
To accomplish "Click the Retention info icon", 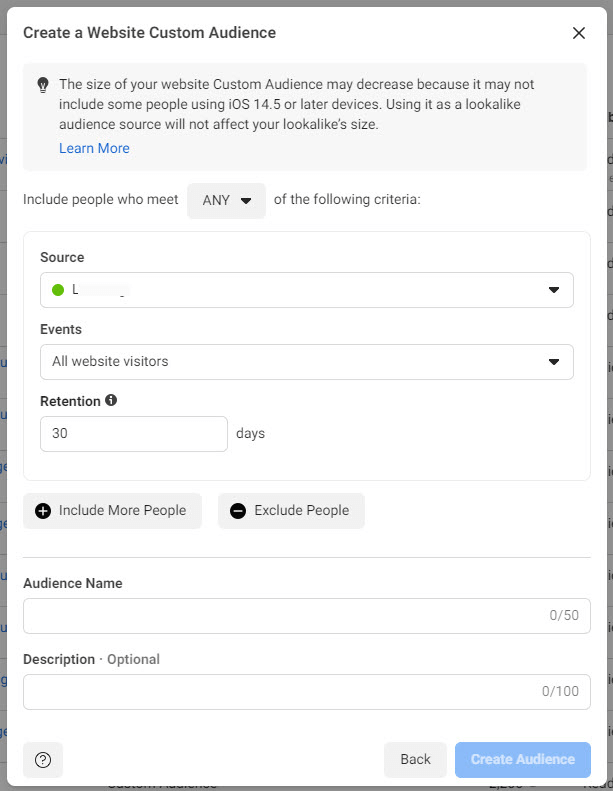I will pos(111,400).
